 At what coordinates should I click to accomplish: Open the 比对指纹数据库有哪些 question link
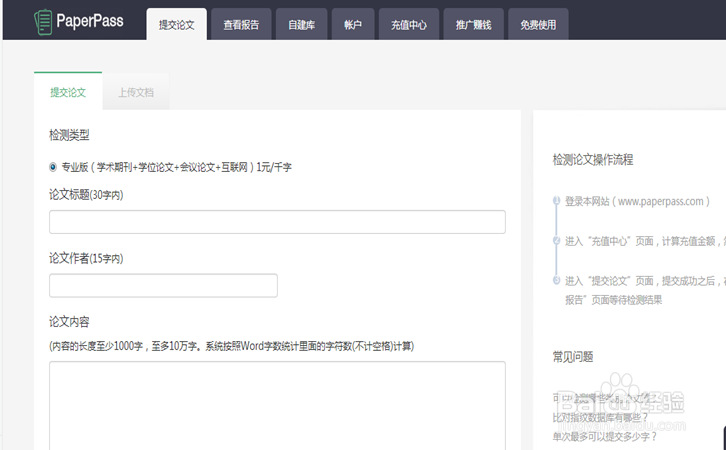600,417
